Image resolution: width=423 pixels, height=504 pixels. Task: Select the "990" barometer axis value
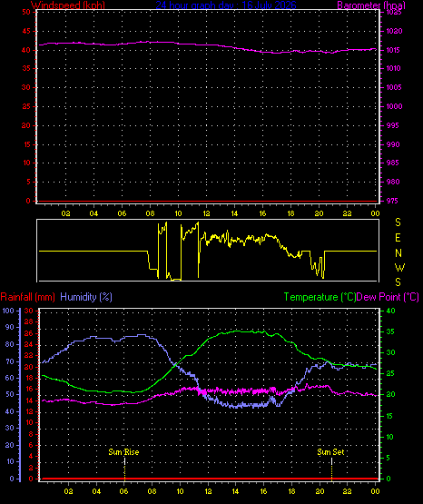click(393, 144)
